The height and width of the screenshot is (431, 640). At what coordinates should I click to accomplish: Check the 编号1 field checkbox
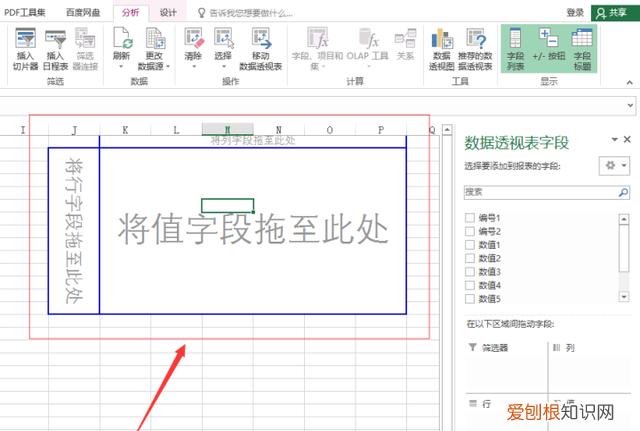470,218
